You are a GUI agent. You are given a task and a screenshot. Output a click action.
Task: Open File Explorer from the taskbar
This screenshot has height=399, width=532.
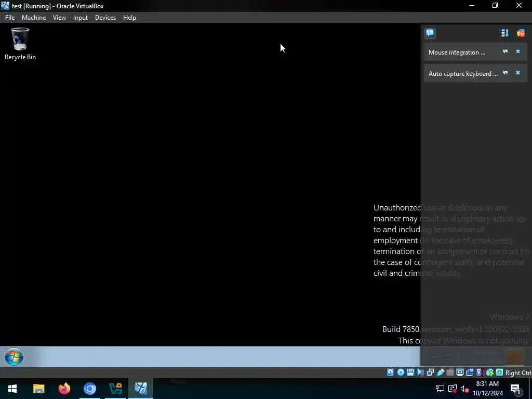click(x=38, y=389)
